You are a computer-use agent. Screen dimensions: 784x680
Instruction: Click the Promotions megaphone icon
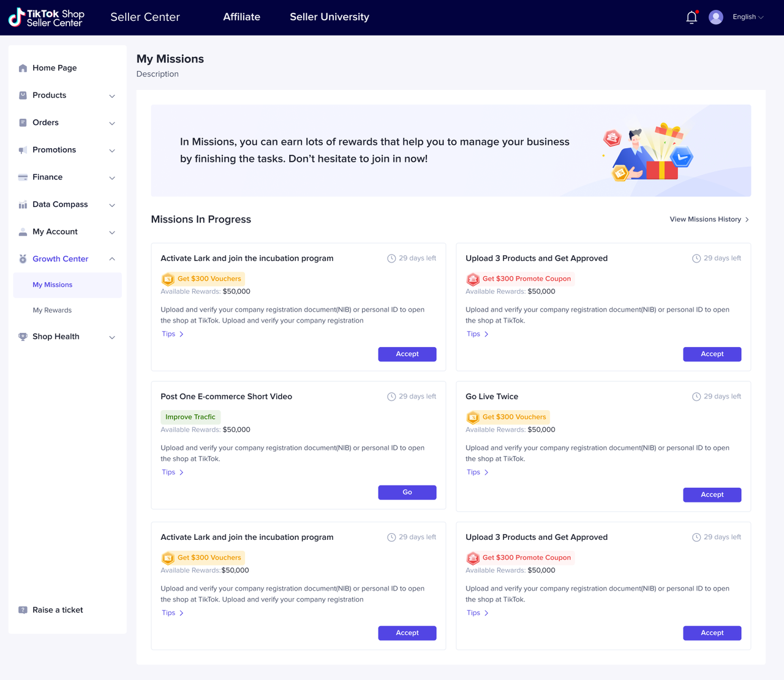[x=23, y=150]
